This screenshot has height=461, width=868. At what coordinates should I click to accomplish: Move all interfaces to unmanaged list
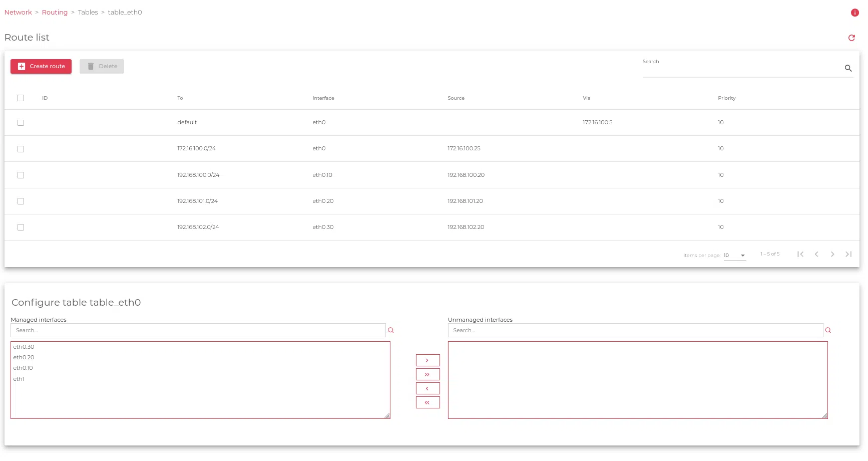tap(427, 374)
